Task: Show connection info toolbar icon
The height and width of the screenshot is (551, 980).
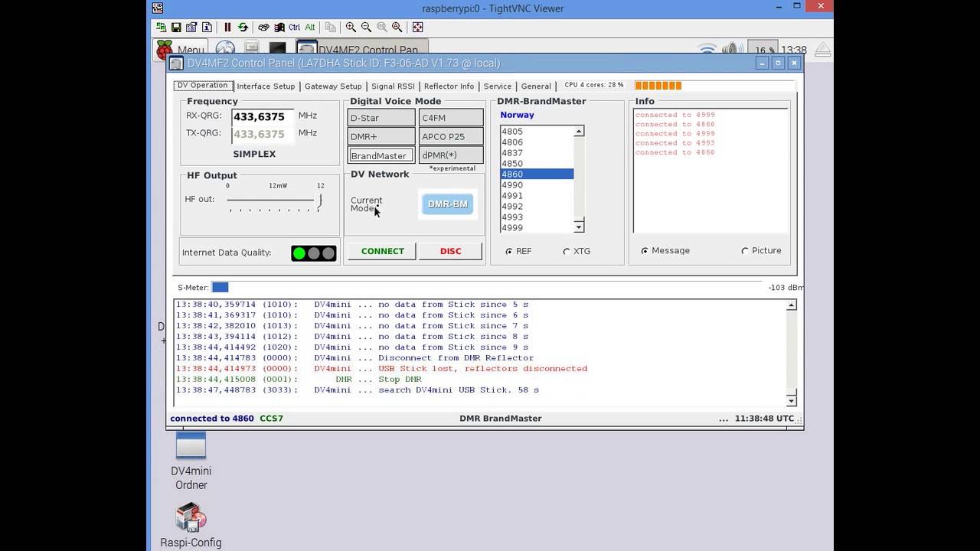Action: (x=207, y=27)
